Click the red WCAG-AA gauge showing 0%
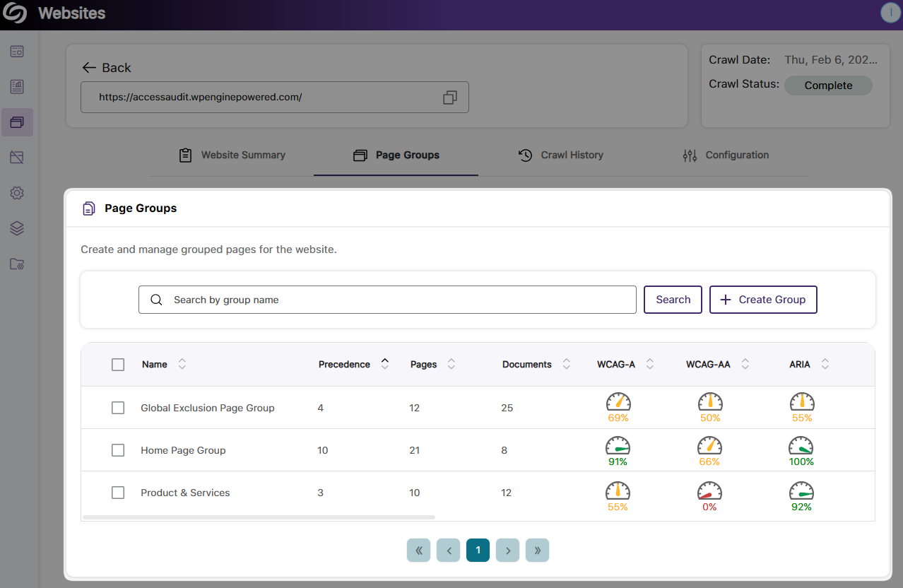Screen dimensions: 903x588 tap(709, 491)
